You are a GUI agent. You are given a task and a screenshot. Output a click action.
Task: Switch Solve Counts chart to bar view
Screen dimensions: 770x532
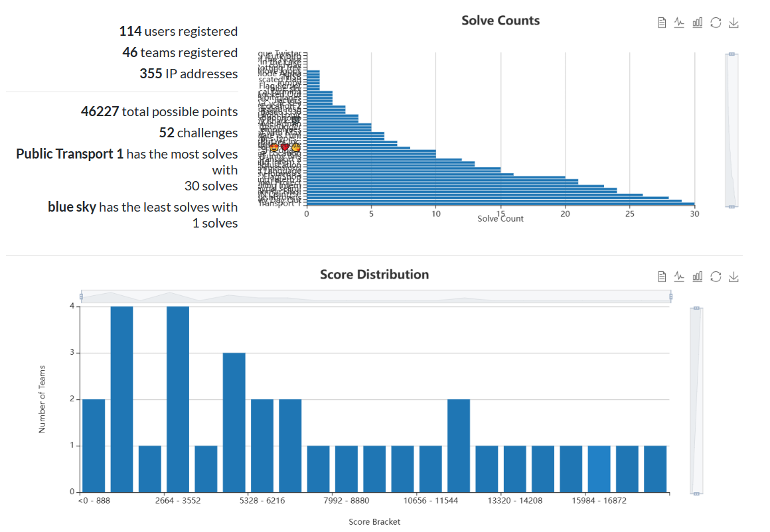click(x=697, y=23)
